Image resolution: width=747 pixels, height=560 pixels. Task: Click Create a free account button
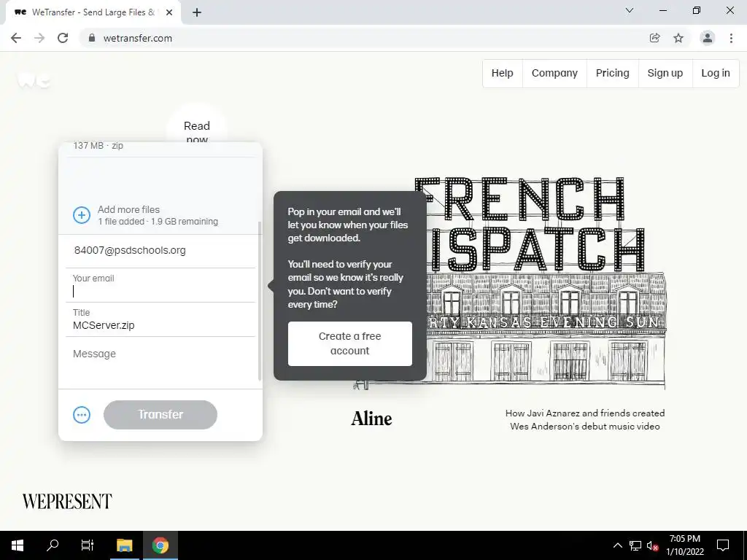349,344
